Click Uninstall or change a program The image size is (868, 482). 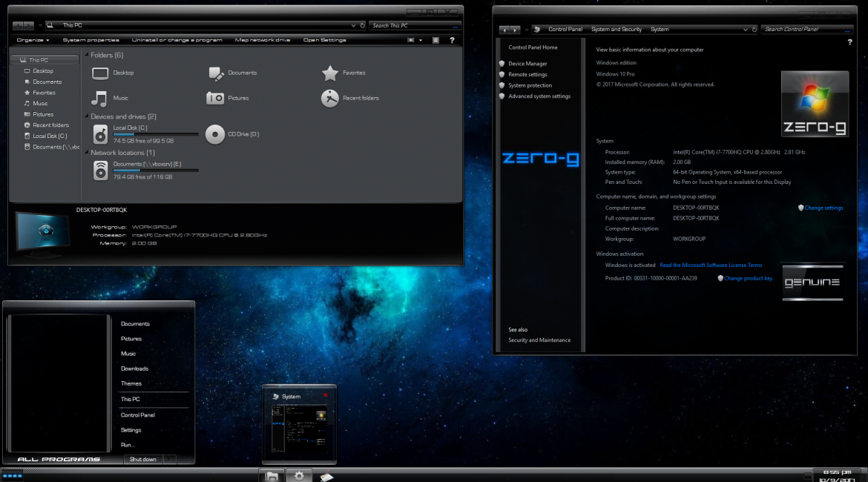coord(177,40)
